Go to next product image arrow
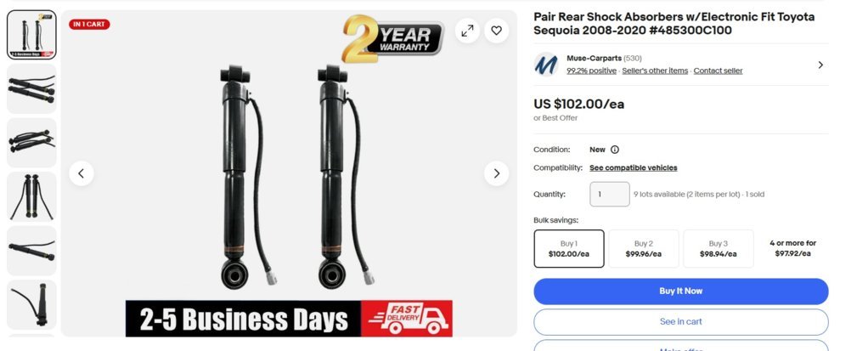The width and height of the screenshot is (868, 351). 497,173
